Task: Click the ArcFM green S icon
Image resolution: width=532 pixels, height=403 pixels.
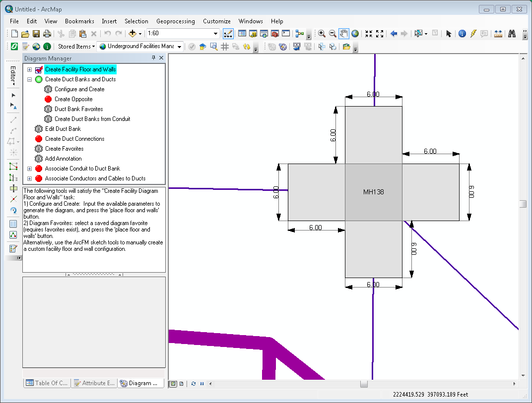Action: click(x=14, y=47)
